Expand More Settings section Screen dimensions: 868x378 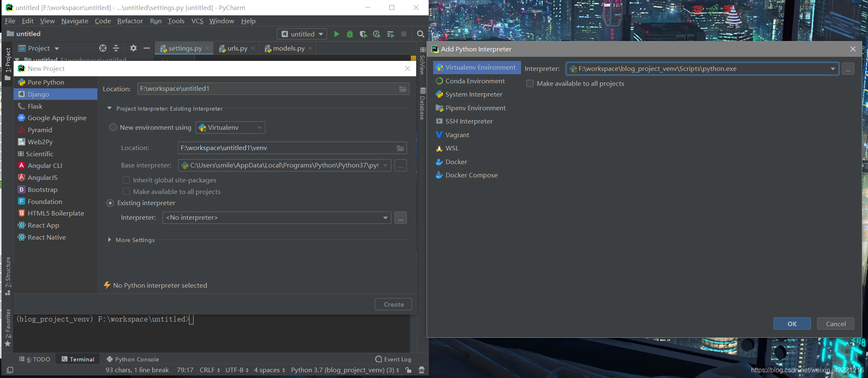109,240
